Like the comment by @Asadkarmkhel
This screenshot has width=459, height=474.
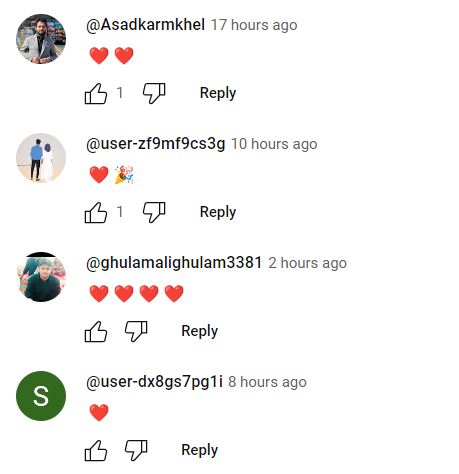tap(96, 93)
